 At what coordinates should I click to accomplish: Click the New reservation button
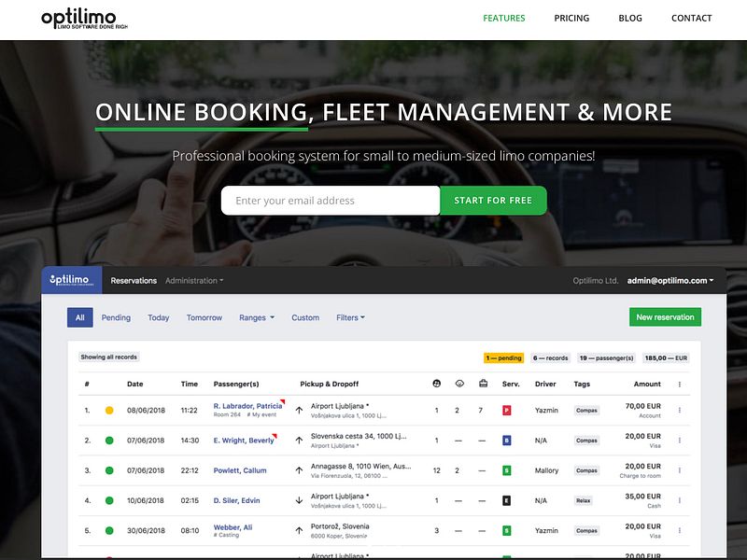click(665, 317)
